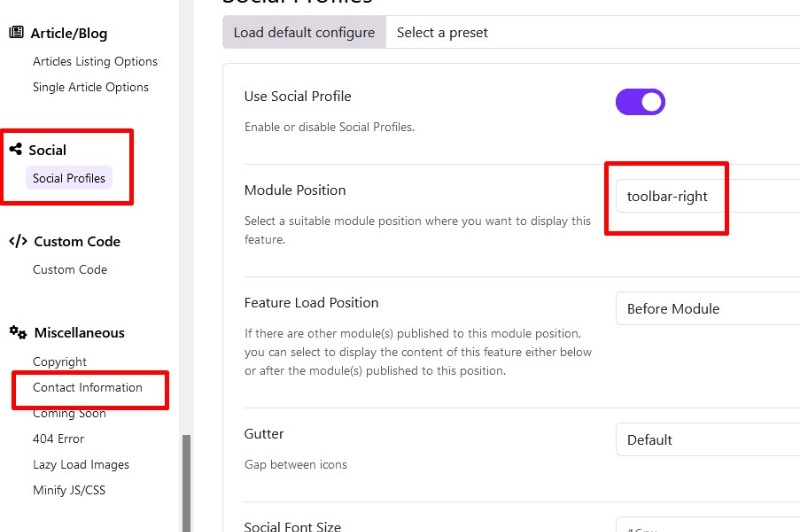Click the Social share icon

[15, 150]
